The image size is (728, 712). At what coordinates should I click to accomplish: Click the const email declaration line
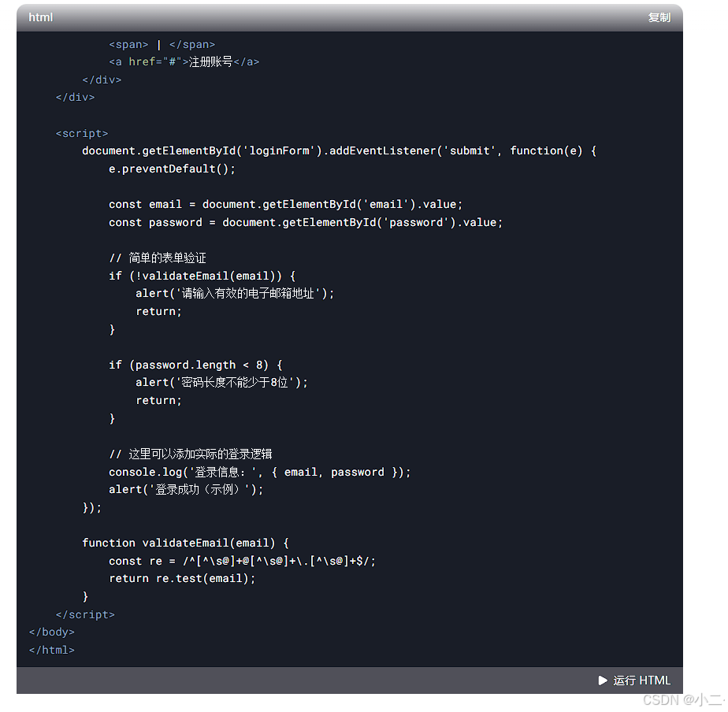tap(285, 204)
